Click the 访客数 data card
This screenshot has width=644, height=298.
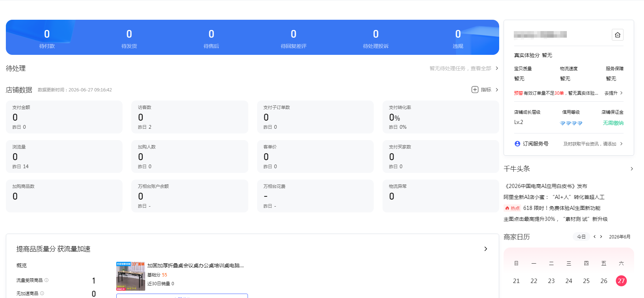189,117
